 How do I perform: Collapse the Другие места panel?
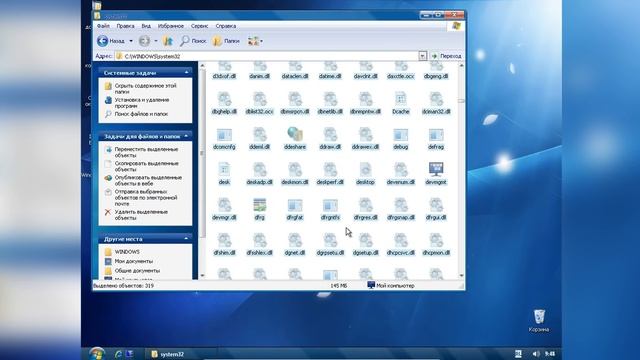[187, 239]
